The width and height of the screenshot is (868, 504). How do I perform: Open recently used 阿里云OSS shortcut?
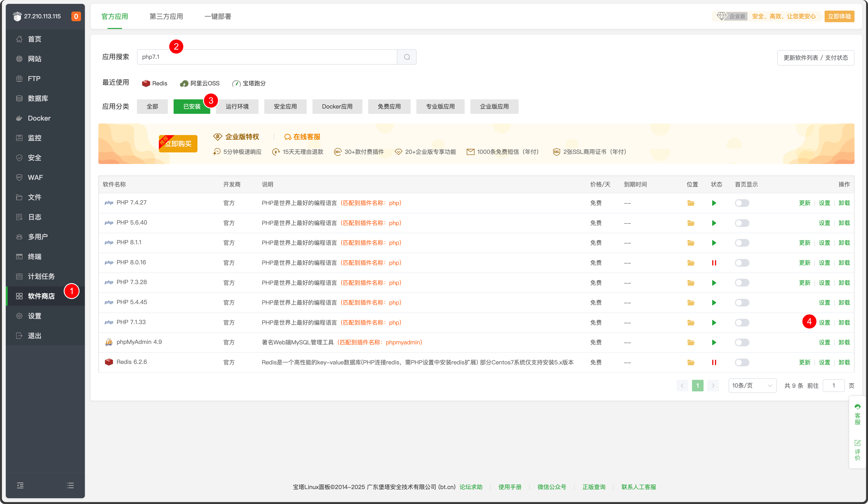pyautogui.click(x=200, y=83)
